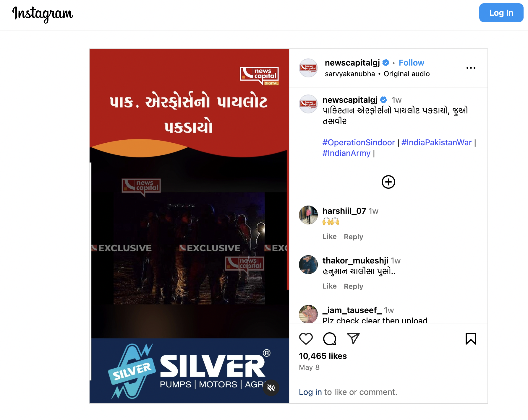The image size is (528, 420).
Task: Save the post with the bookmark icon
Action: (x=471, y=339)
